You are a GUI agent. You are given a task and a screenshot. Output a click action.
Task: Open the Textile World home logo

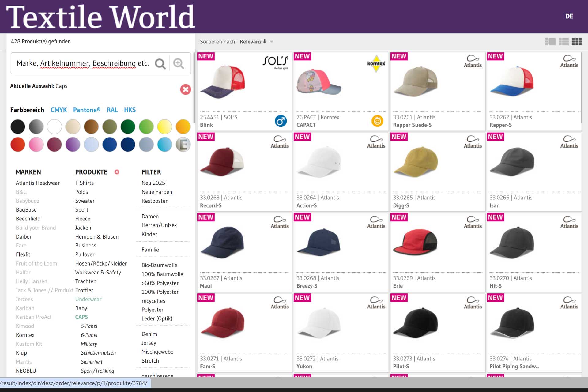point(100,17)
